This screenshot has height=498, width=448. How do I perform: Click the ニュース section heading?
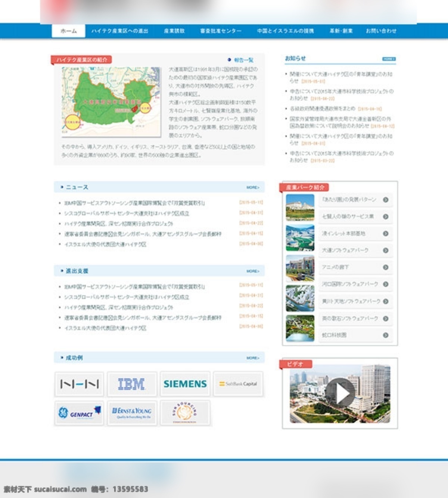[77, 187]
